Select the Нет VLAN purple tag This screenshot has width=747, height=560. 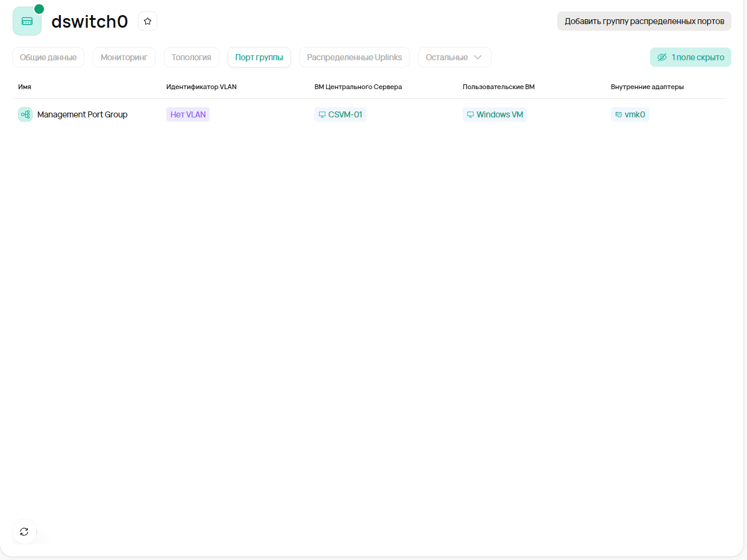click(x=188, y=114)
